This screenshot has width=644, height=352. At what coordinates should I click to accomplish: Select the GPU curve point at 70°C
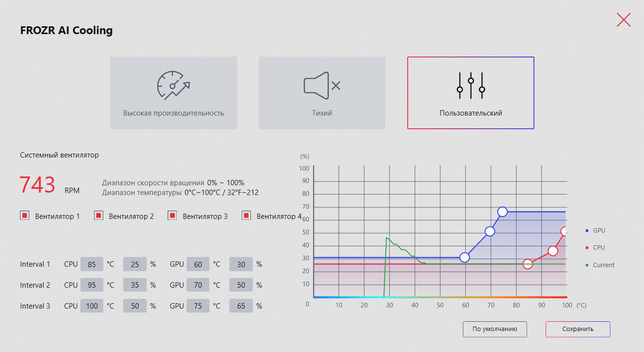click(x=490, y=232)
